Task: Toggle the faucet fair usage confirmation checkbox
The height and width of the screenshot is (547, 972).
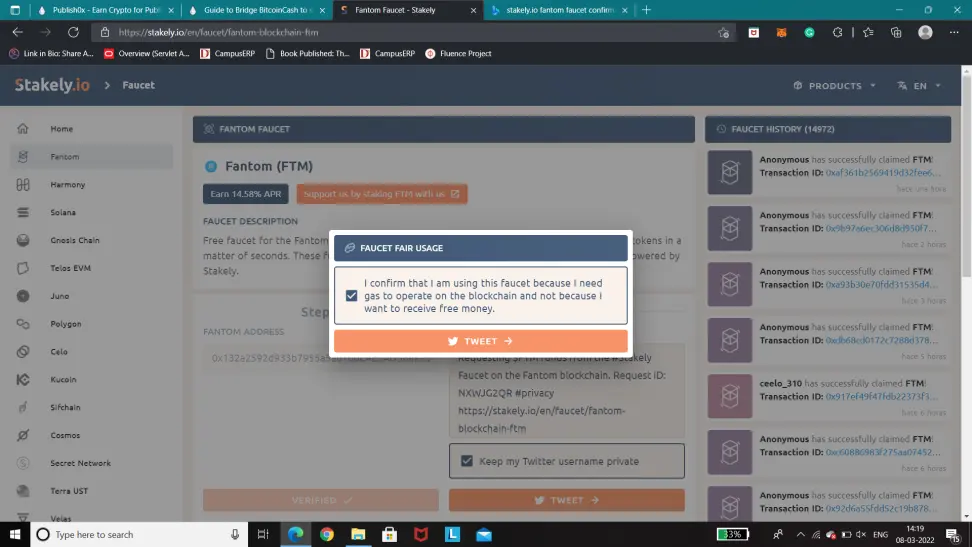Action: [x=351, y=296]
